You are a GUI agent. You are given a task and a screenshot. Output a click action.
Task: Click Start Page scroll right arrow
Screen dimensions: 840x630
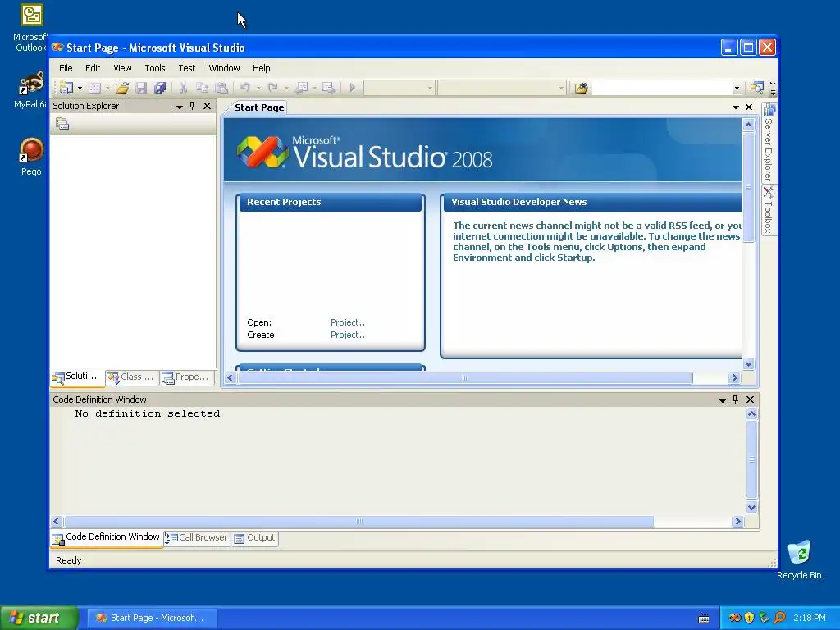[734, 377]
